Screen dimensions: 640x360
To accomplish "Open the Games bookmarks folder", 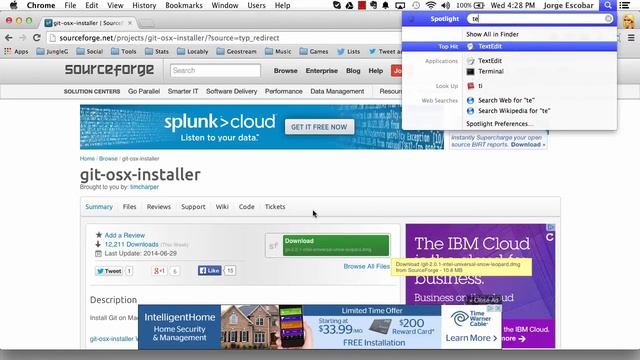I will [x=314, y=51].
